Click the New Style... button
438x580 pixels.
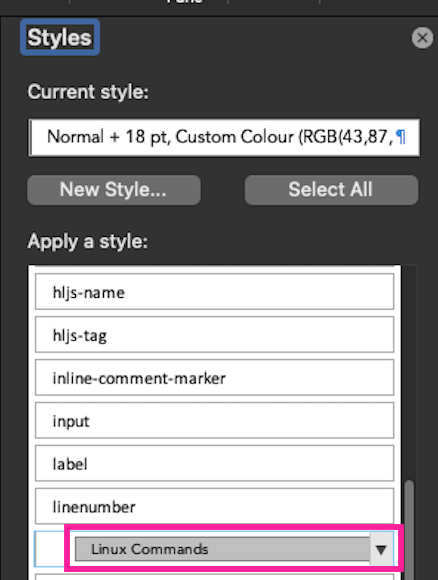coord(114,190)
